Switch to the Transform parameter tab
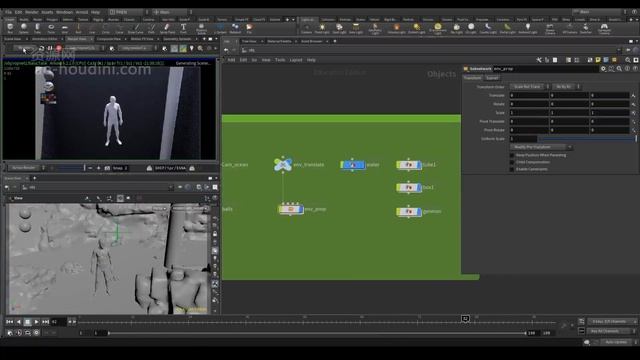The width and height of the screenshot is (640, 360). tap(473, 78)
